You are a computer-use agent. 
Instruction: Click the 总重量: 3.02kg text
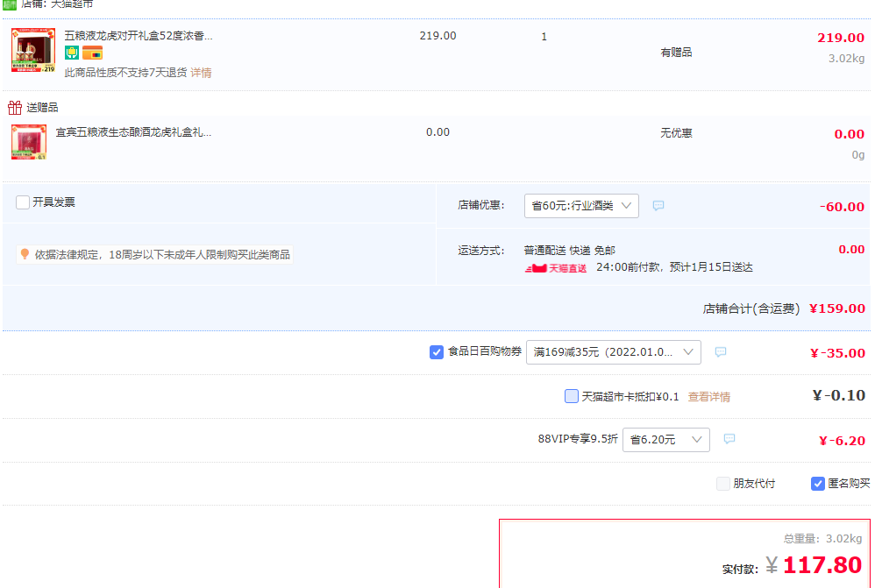[x=822, y=538]
